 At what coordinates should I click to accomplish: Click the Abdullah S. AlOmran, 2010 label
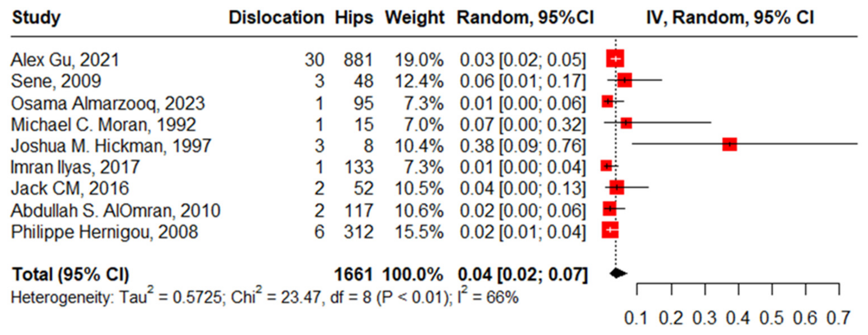116,211
